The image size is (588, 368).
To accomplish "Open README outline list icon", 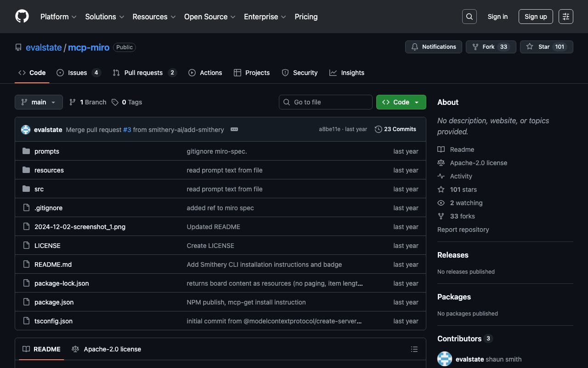I will tap(414, 349).
